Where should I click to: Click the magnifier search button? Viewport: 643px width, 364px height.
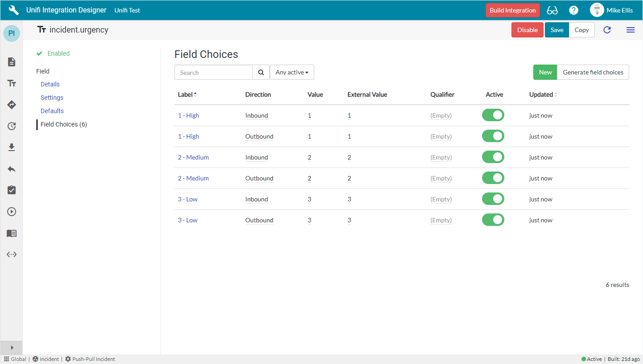(x=261, y=72)
